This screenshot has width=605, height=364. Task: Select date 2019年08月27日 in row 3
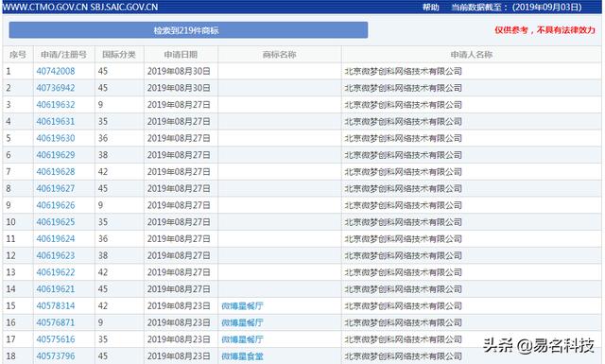tap(179, 105)
